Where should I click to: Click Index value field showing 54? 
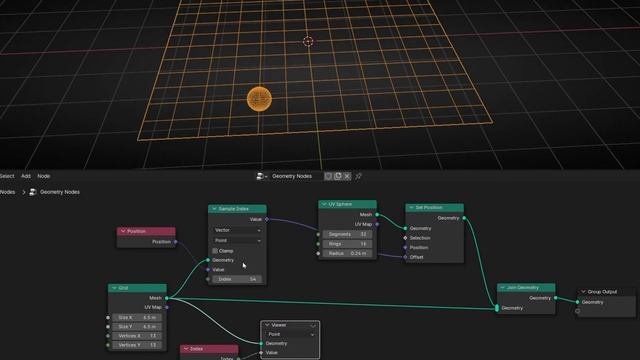tap(237, 279)
